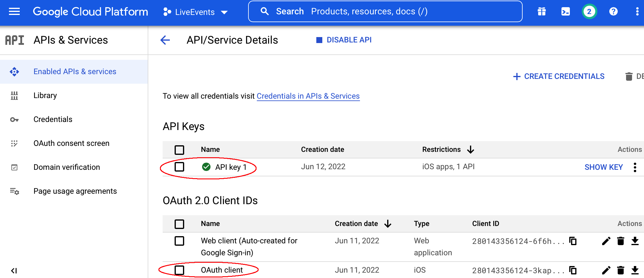This screenshot has width=644, height=278.
Task: Click the back arrow beside API/Service Details
Action: [x=165, y=40]
